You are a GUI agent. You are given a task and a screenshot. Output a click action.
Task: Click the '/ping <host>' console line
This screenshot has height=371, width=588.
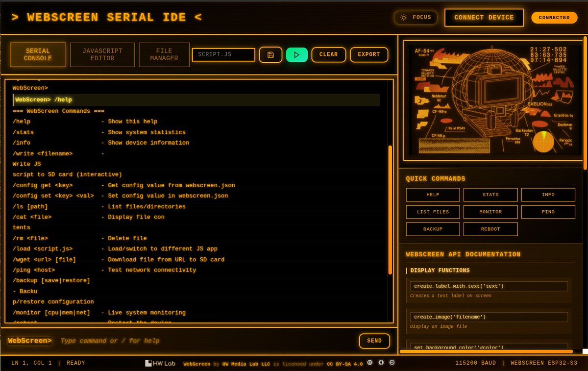point(104,270)
